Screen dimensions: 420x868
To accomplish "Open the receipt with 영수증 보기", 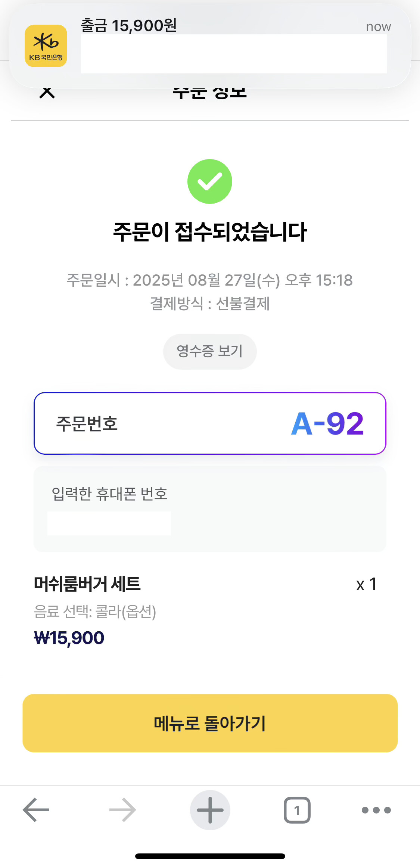I will pyautogui.click(x=210, y=351).
